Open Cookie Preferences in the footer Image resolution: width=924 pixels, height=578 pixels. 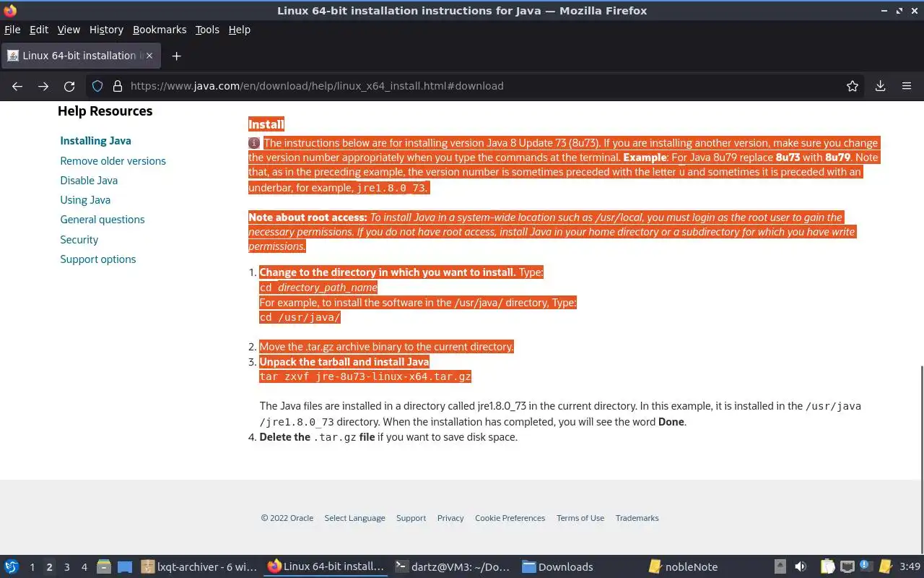click(510, 518)
